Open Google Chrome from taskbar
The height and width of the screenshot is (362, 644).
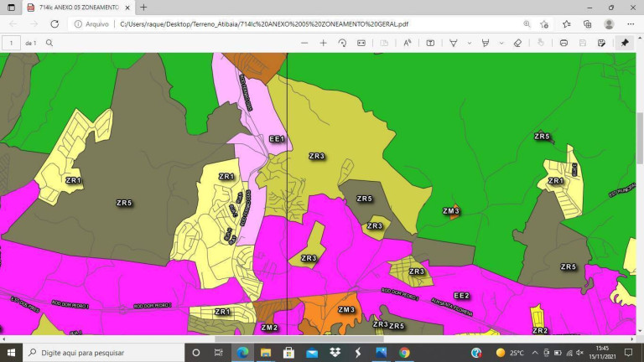point(404,353)
